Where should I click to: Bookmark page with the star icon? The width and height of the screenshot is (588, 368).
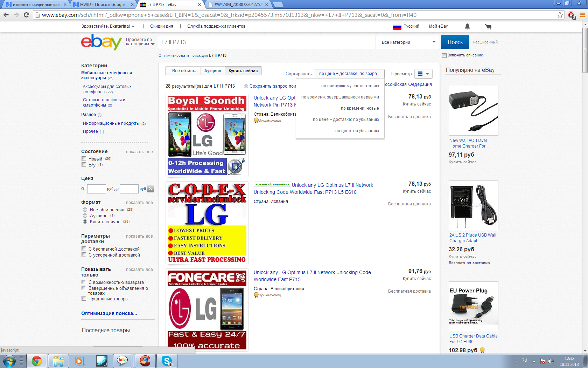point(560,15)
